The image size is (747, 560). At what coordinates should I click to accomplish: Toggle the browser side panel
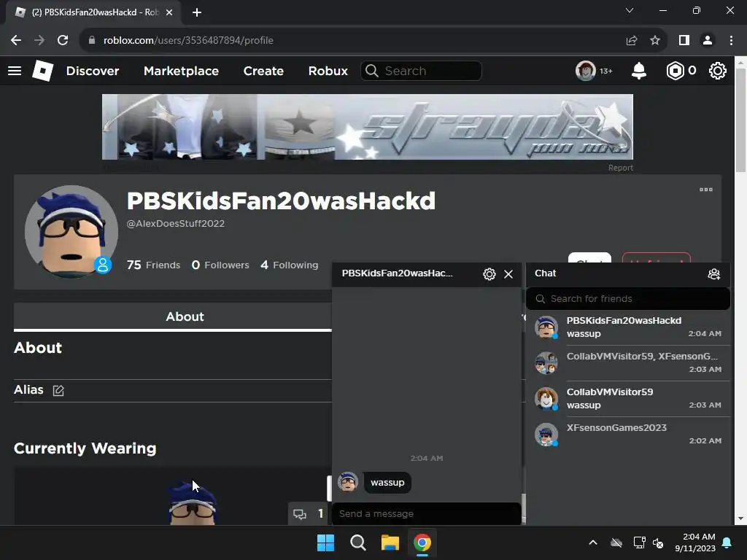tap(684, 41)
